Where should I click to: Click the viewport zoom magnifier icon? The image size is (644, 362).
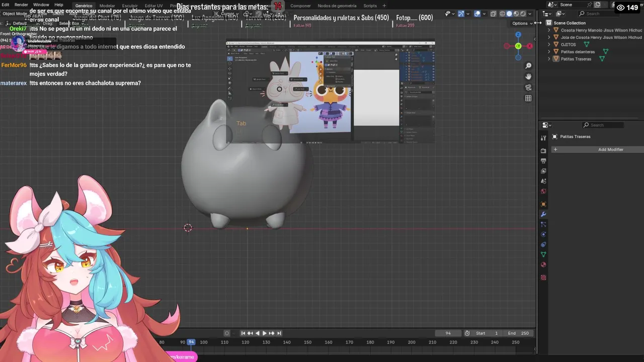[x=528, y=66]
